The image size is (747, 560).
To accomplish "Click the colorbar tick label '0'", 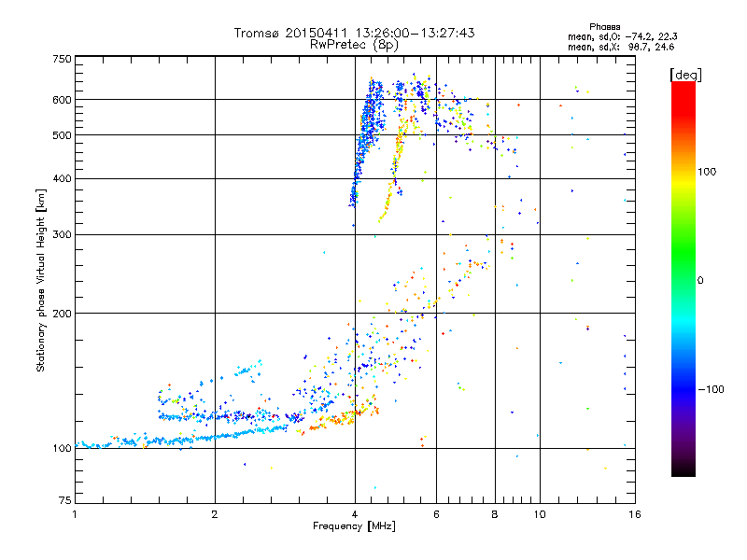I will click(699, 280).
